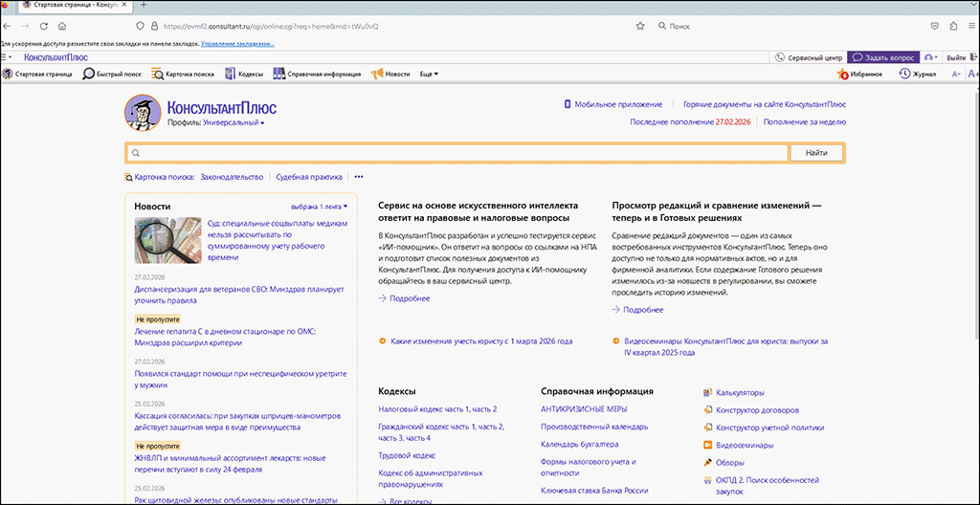The width and height of the screenshot is (980, 505).
Task: Bookmark this page with the star icon
Action: 640,26
